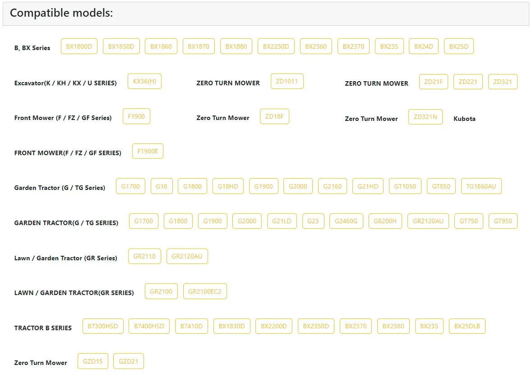Click the BX1830D tractor tag

(232, 326)
